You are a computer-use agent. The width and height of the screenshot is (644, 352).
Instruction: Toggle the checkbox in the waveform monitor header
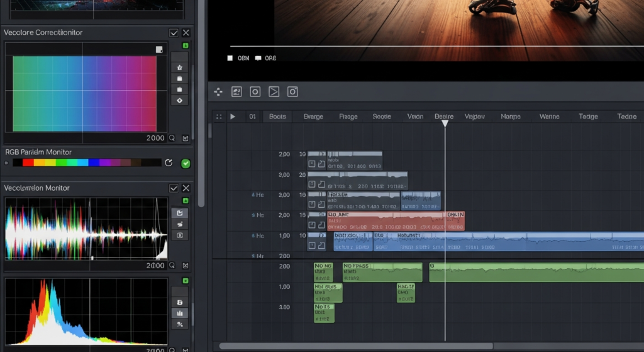click(x=174, y=188)
